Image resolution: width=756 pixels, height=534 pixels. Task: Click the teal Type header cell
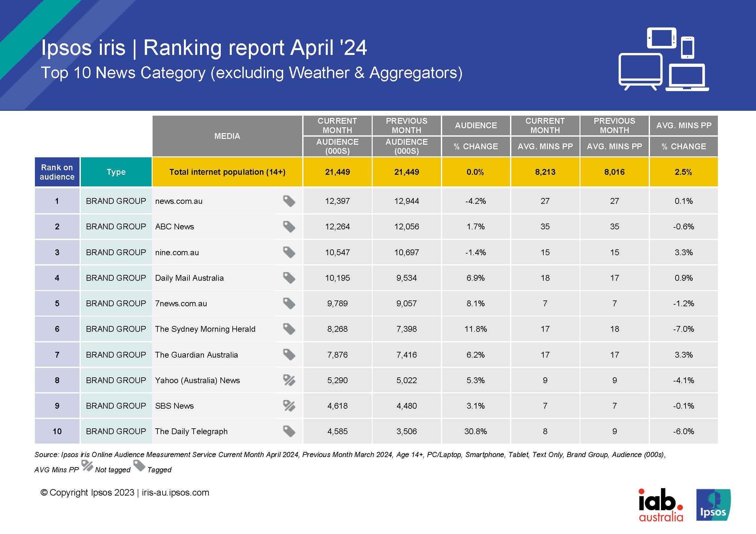[116, 172]
